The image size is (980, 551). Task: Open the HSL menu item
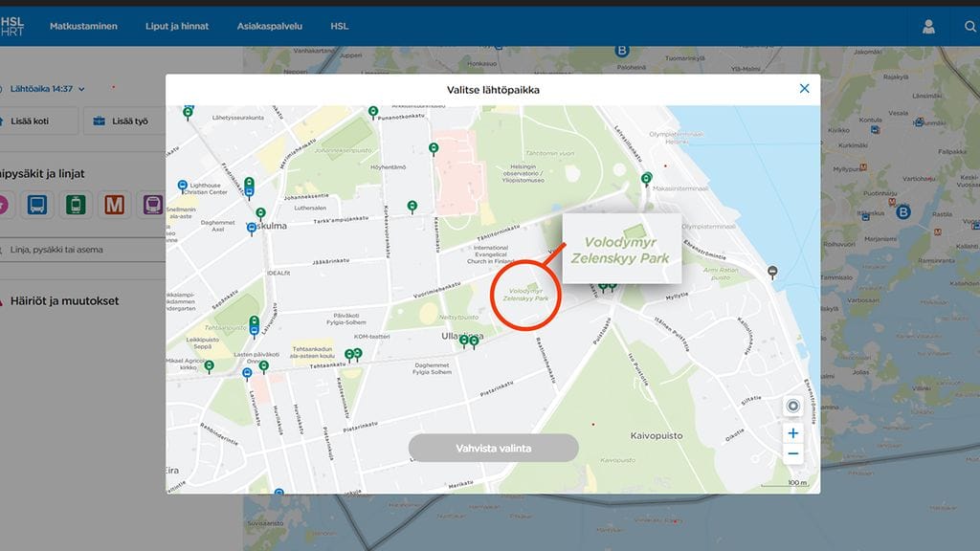coord(339,27)
